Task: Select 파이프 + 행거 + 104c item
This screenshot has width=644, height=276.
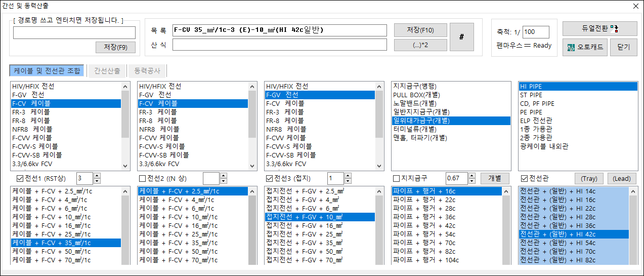Action: click(x=447, y=260)
